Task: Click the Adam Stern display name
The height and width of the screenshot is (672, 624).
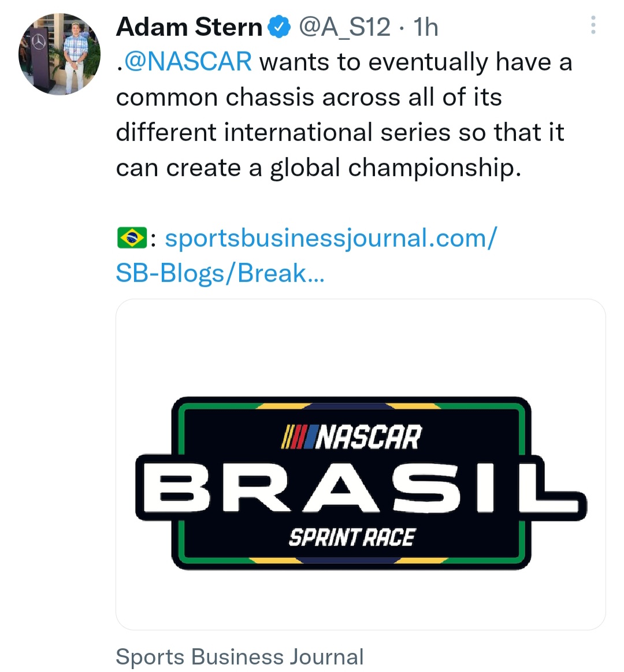Action: (189, 27)
